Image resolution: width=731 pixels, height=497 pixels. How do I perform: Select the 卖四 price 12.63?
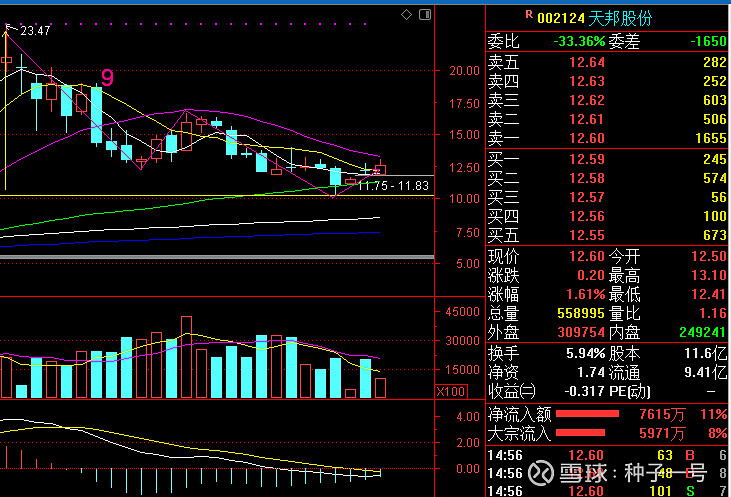pos(586,81)
